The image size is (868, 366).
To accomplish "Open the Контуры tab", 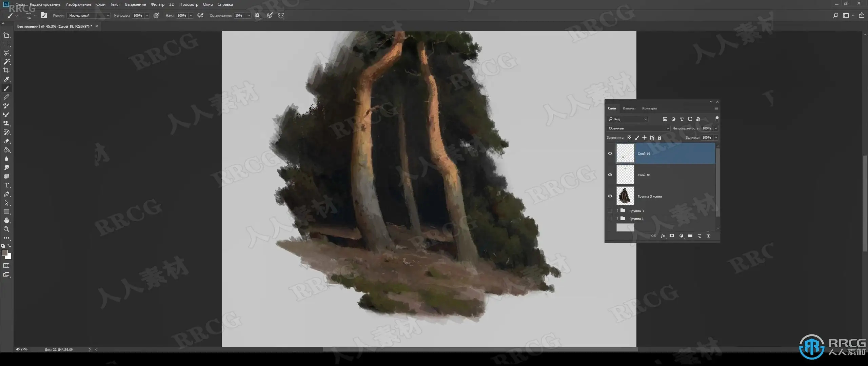I will pos(649,108).
